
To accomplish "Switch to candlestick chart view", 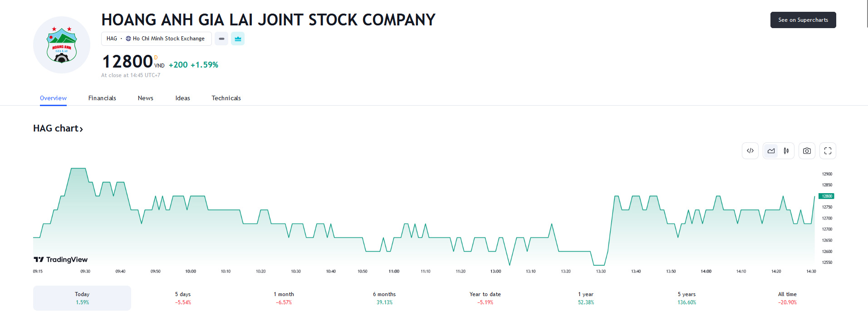I will click(x=786, y=151).
